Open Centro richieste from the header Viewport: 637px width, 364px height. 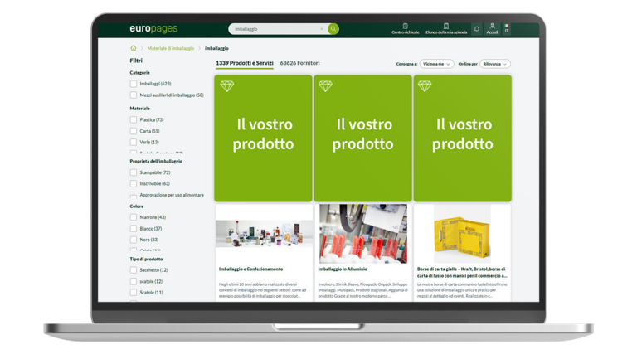(405, 29)
